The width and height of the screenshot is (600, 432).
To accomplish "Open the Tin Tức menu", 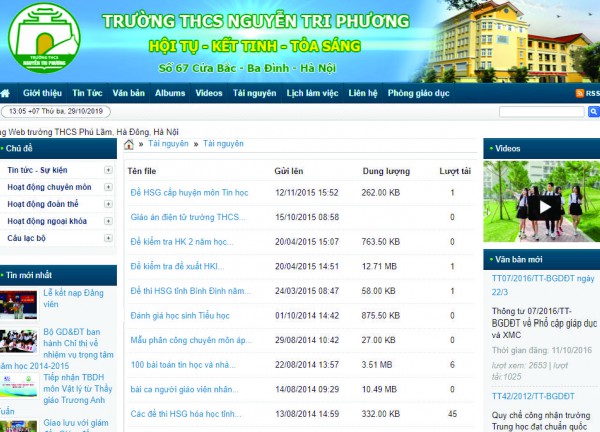I will tap(87, 93).
